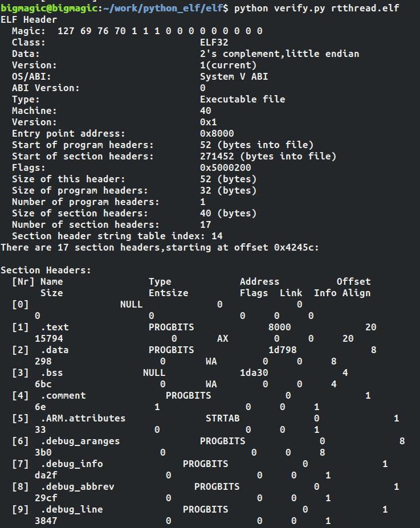Click the Class value 'ELF32'
Image resolution: width=420 pixels, height=528 pixels.
click(214, 42)
